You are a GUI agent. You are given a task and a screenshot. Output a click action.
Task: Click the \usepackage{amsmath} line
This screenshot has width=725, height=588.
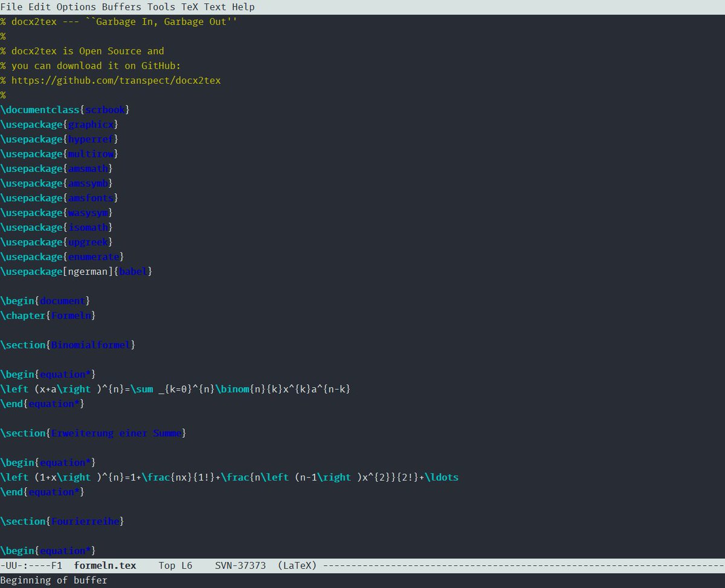pyautogui.click(x=56, y=168)
